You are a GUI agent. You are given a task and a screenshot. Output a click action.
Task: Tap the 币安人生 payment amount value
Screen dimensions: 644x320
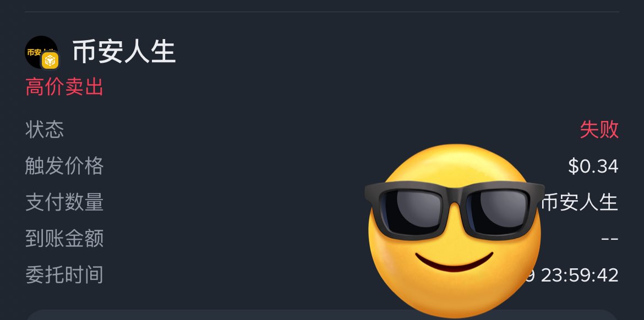click(x=580, y=202)
